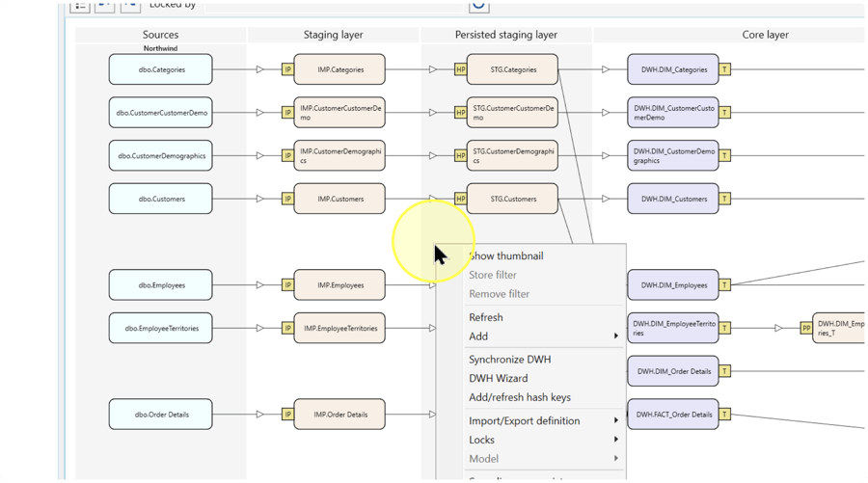Click the T badge on DWH.DIM_EmployeeTerritories
Screen dimensions: 868x483
pyautogui.click(x=724, y=329)
